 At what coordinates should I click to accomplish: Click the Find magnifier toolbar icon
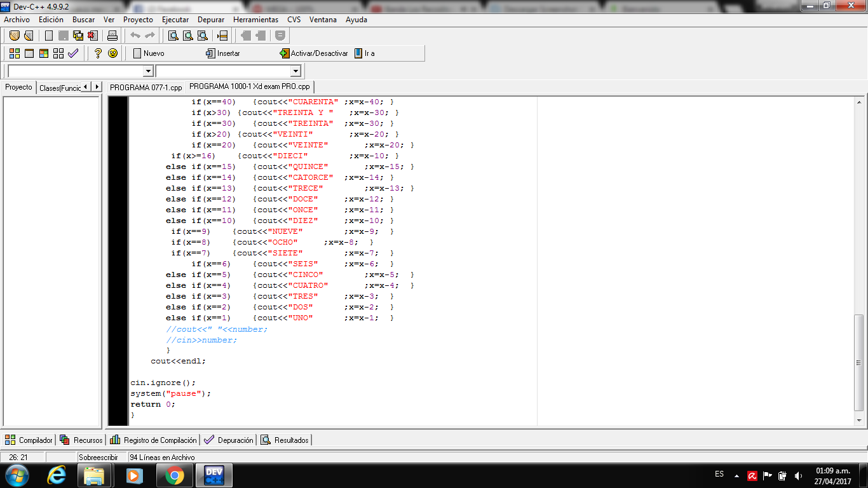point(173,36)
